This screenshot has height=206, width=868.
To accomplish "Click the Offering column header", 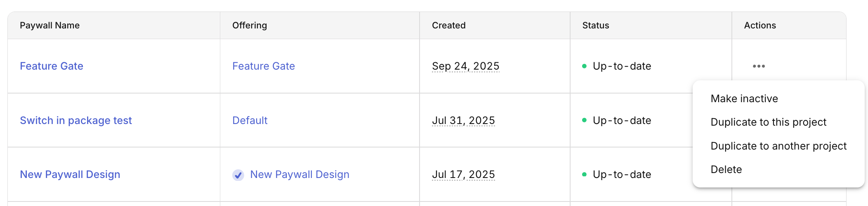I will click(250, 26).
